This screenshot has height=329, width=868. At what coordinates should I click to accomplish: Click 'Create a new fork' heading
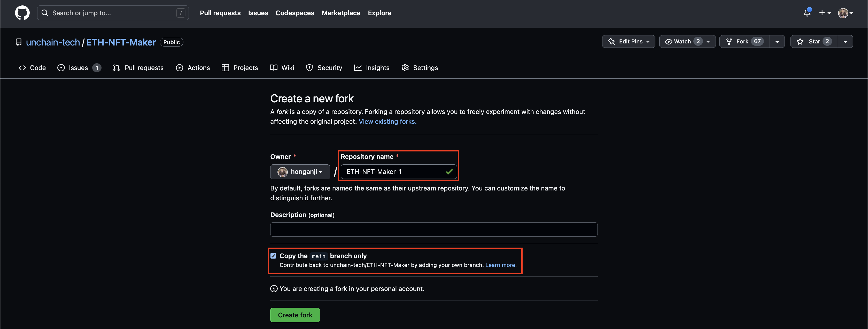(x=312, y=98)
